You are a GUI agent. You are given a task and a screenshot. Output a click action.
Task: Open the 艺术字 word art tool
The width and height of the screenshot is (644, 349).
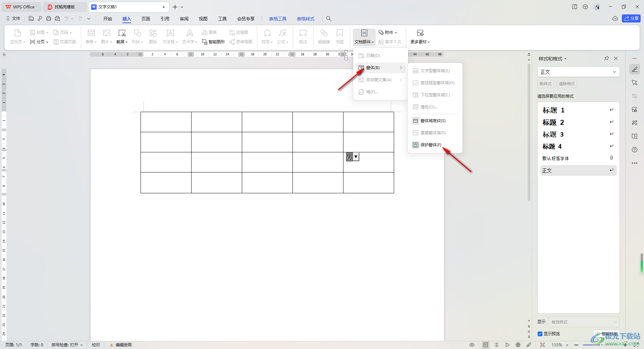point(190,37)
